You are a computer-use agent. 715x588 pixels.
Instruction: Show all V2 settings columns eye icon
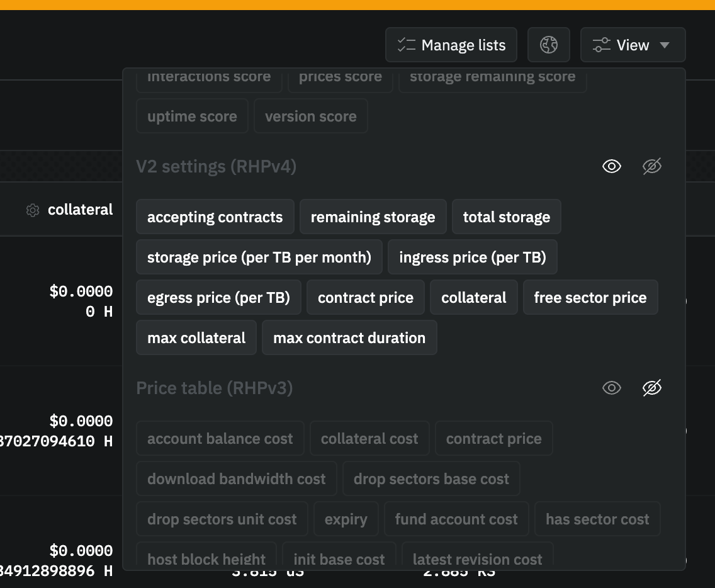(x=612, y=166)
